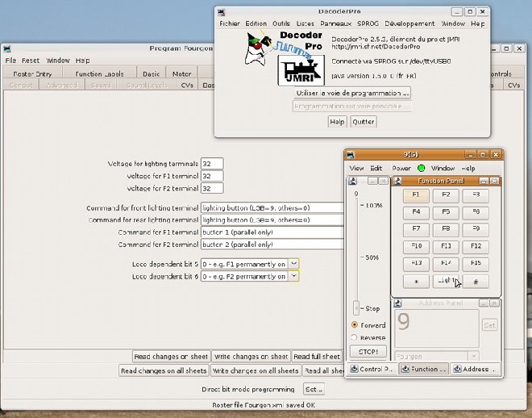532x418 pixels.
Task: Minimize the Function Panel internal frame
Action: pyautogui.click(x=484, y=182)
